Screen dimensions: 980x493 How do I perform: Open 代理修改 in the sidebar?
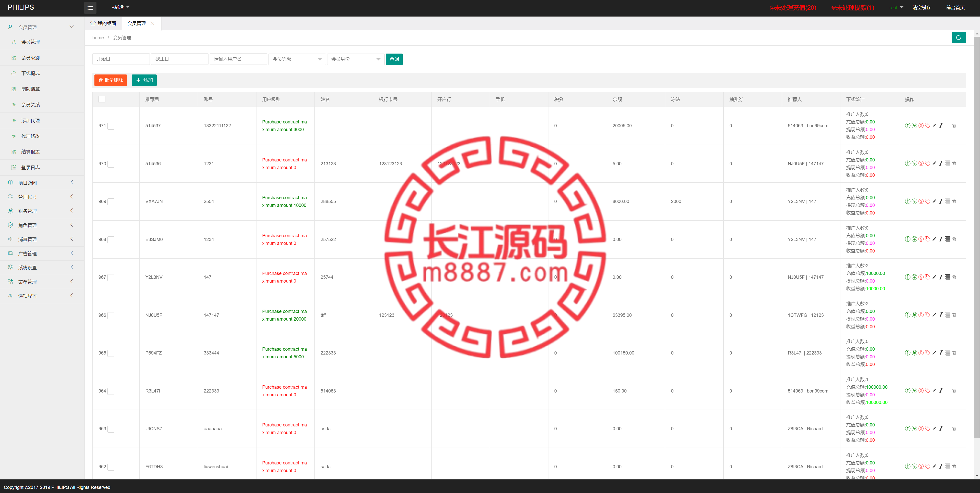42,136
